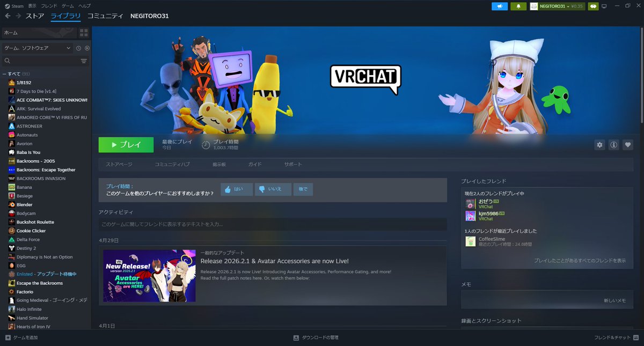The image size is (644, 346).
Task: Click 新しいメモ to add note
Action: 614,301
